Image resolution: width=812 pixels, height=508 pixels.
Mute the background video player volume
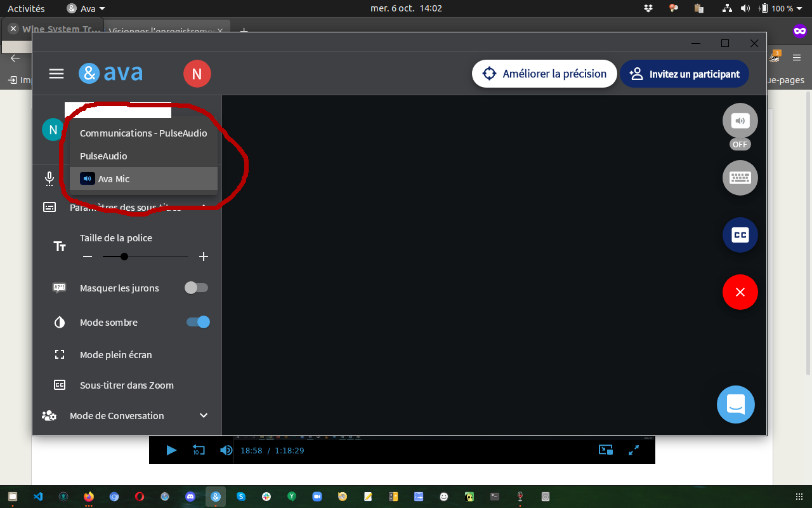[226, 450]
